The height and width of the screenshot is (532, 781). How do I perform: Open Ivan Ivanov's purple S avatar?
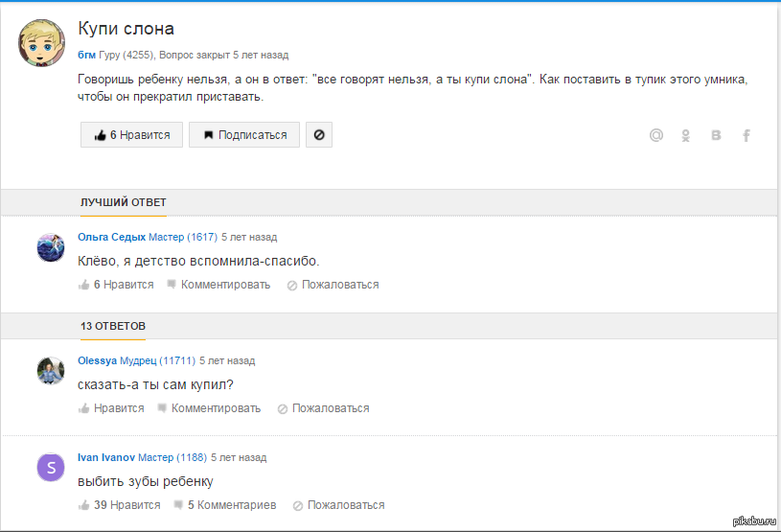pos(51,467)
